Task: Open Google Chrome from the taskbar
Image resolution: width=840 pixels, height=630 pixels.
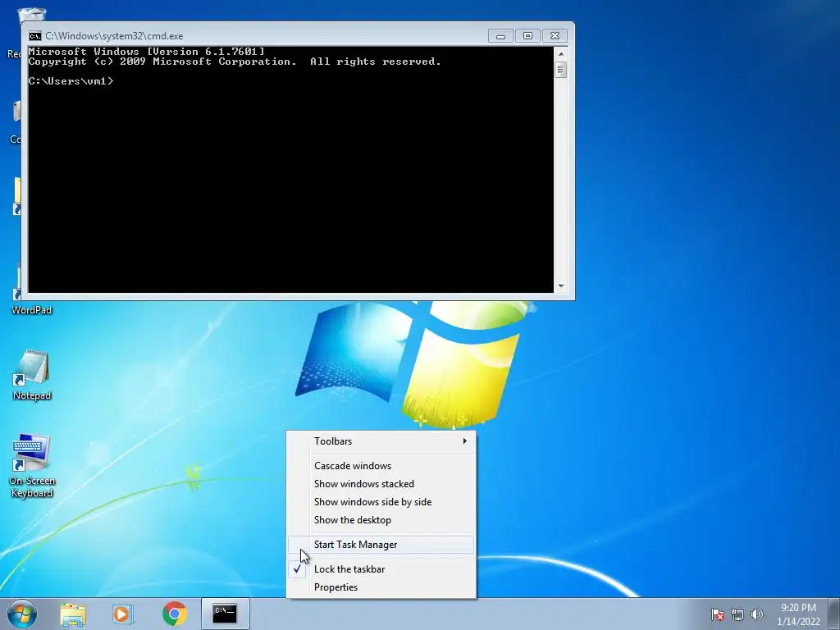Action: pos(174,614)
